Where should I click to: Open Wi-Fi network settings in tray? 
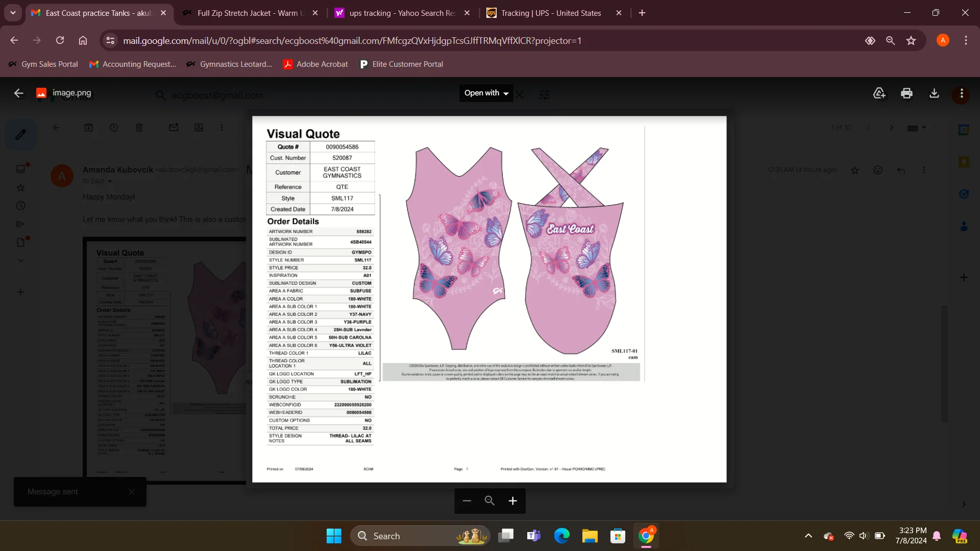[849, 536]
